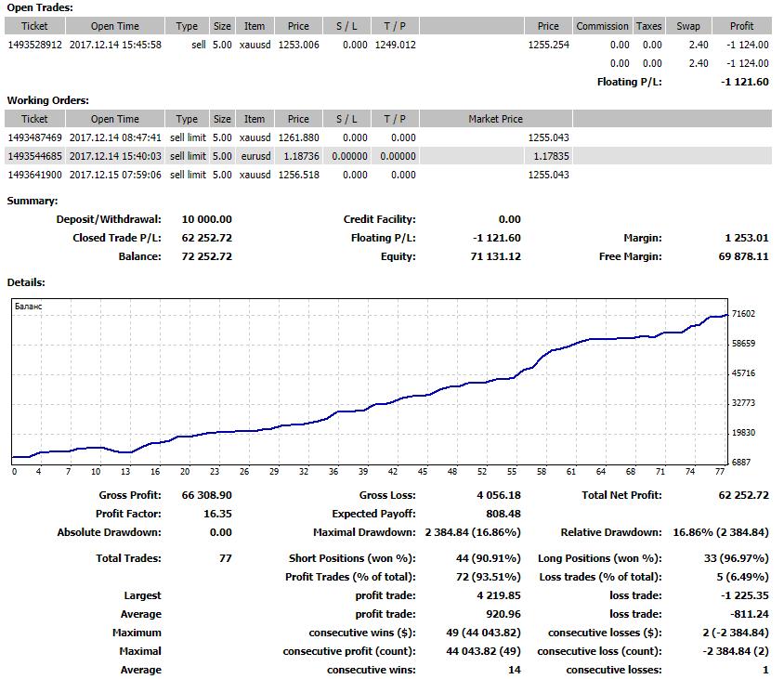Click the 71602 value on chart axis

(743, 314)
